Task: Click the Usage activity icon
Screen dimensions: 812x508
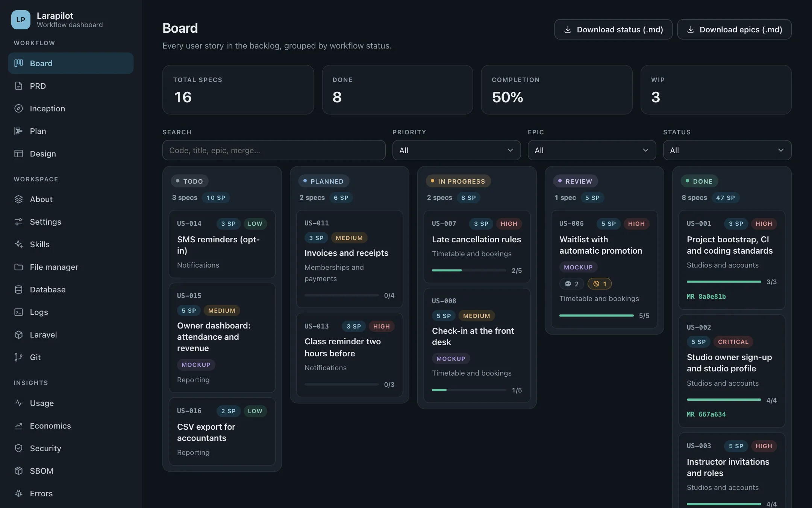Action: tap(18, 403)
